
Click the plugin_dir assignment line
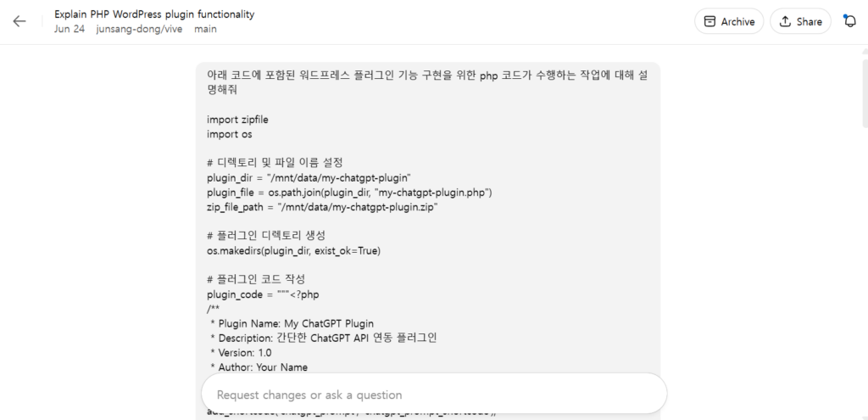309,178
